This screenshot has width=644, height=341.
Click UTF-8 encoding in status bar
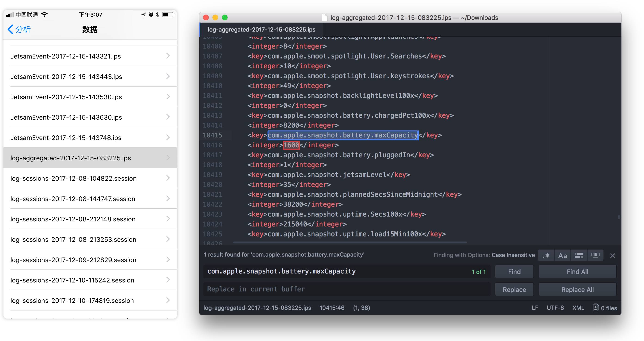(x=555, y=308)
